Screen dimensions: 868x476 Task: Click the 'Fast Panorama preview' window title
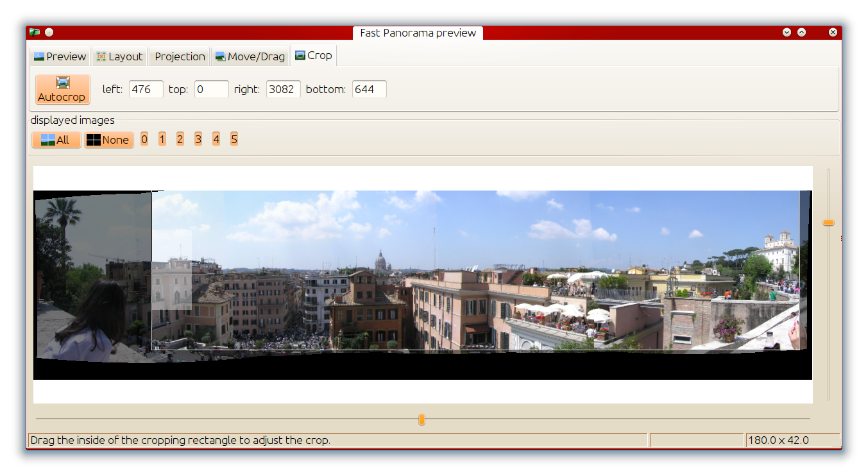coord(418,33)
